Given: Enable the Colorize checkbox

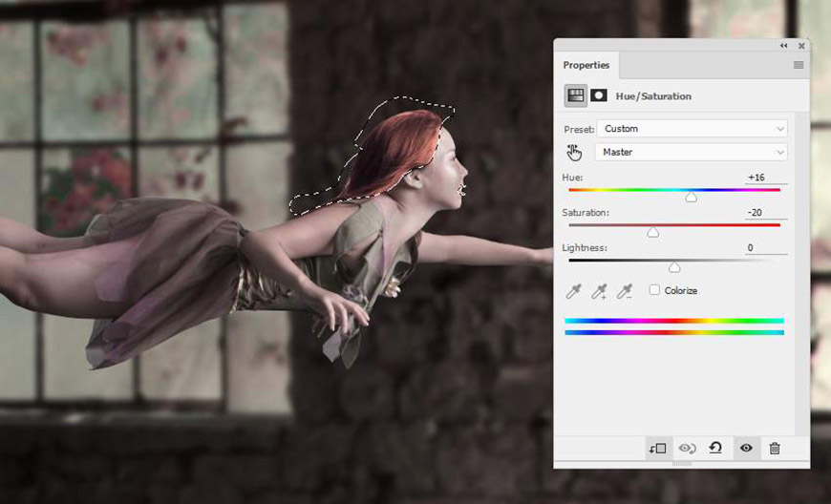Looking at the screenshot, I should pos(654,289).
